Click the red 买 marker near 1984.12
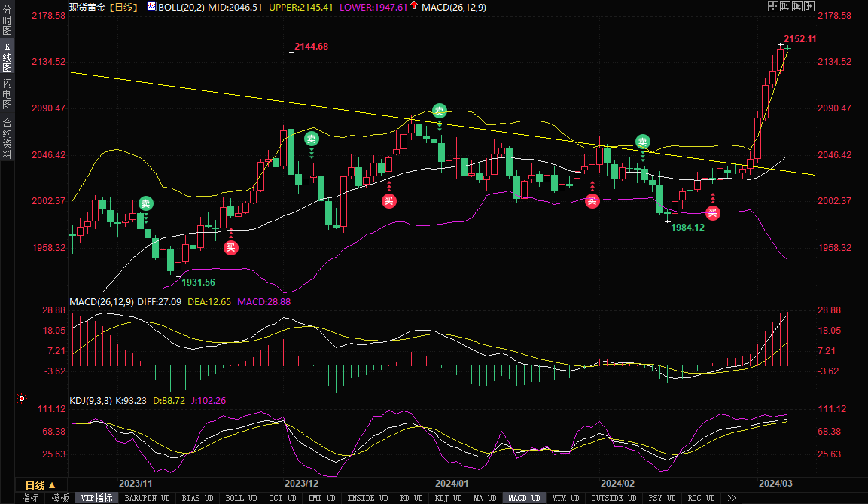This screenshot has height=504, width=868. pyautogui.click(x=712, y=213)
